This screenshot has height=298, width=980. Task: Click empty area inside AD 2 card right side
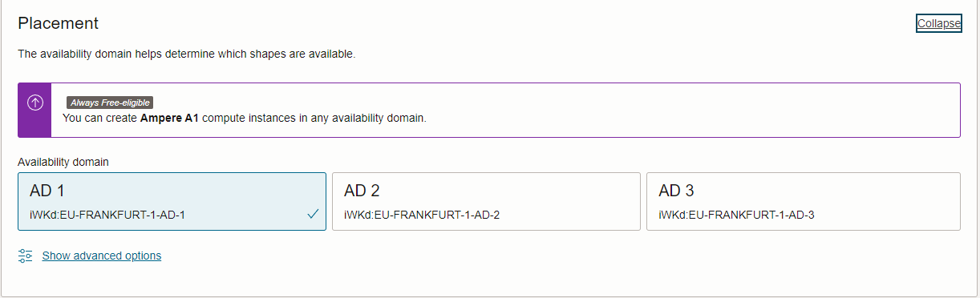pyautogui.click(x=577, y=202)
